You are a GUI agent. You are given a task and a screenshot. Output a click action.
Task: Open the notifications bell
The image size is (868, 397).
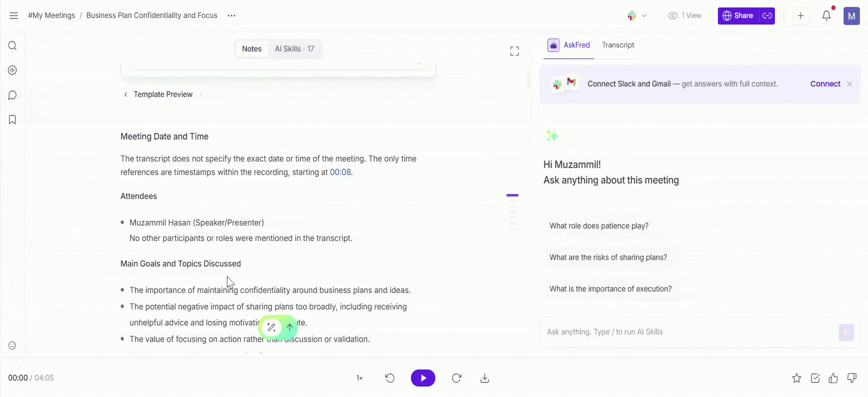pos(826,16)
